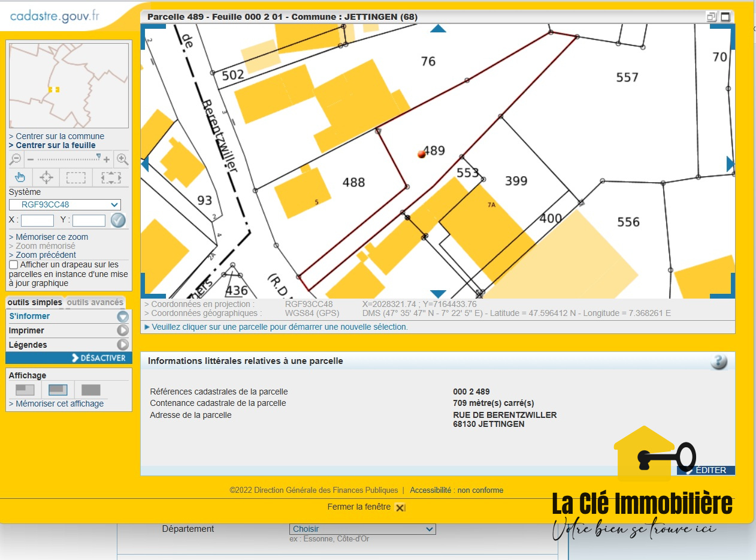
Task: Click the zoom in magnifier icon
Action: [122, 159]
